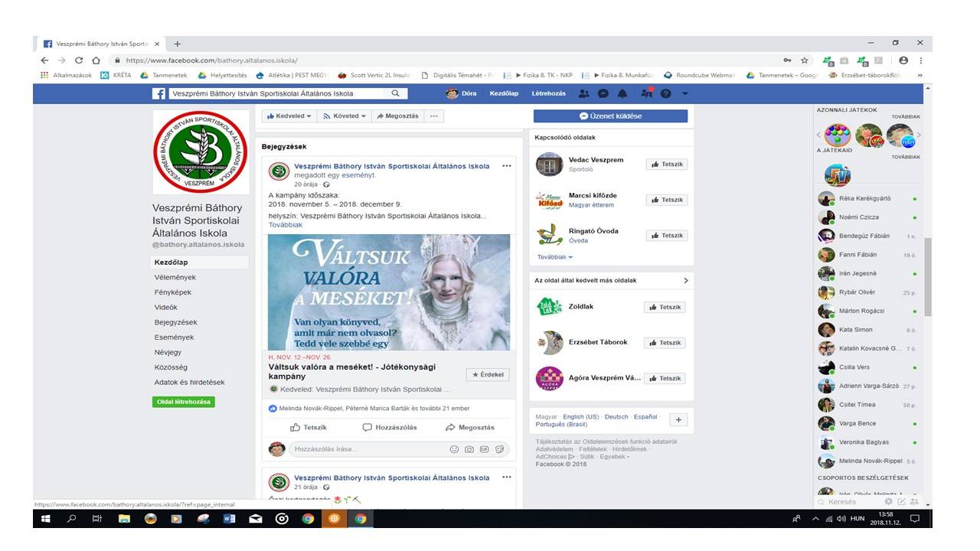This screenshot has height=551, width=980.
Task: Like Ringató Óvoda with Tetszik button
Action: click(x=666, y=236)
